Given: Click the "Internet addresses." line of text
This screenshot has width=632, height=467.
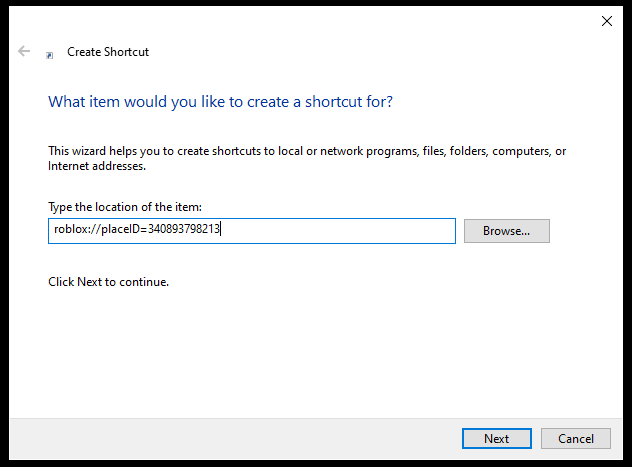Looking at the screenshot, I should click(97, 166).
